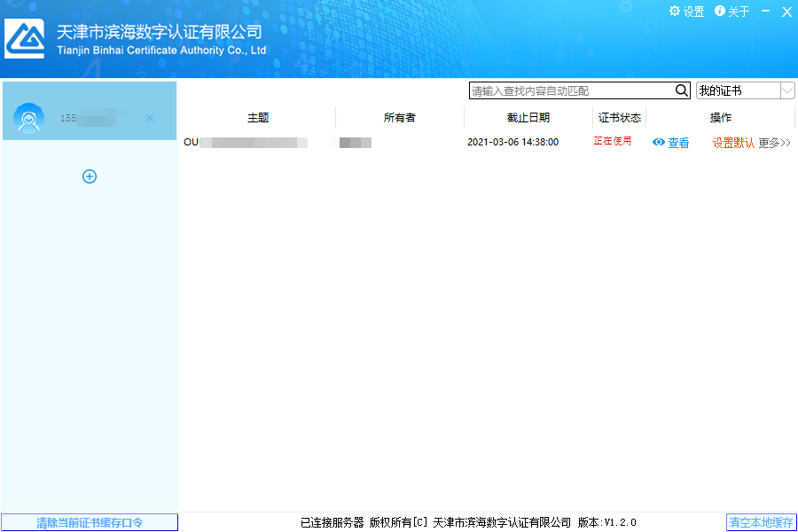Sort by the 所有者 column header
This screenshot has height=532, width=798.
[400, 118]
